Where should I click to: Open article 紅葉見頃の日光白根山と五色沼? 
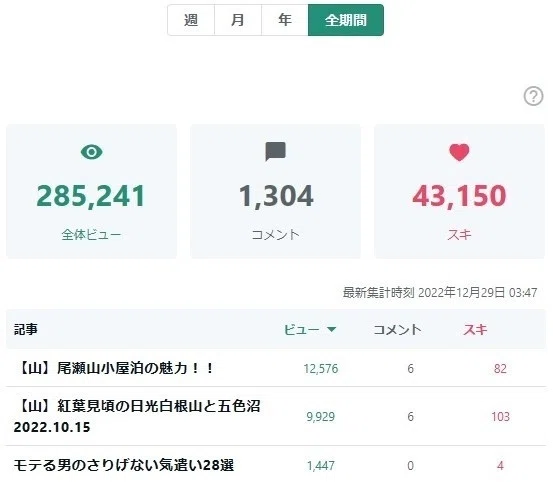coord(137,416)
